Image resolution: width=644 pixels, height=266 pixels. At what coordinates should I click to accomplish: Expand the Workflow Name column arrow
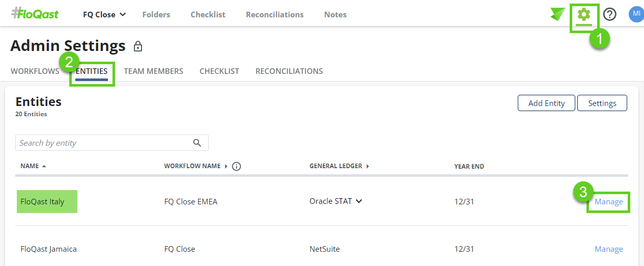[226, 166]
